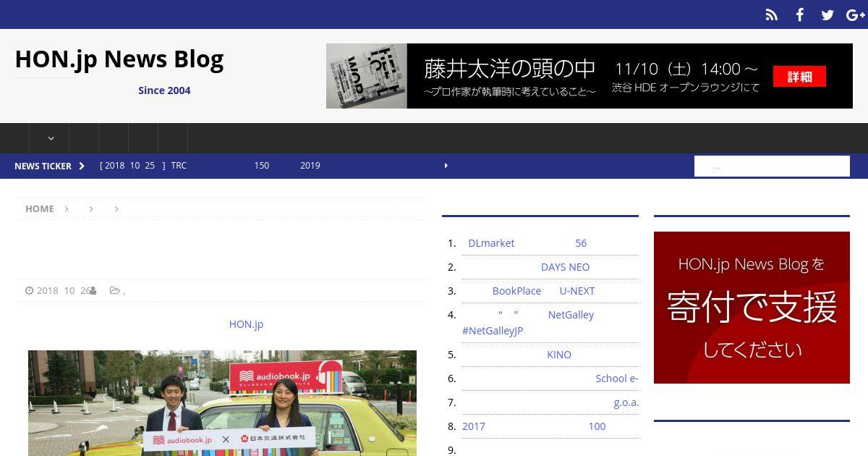The image size is (868, 456).
Task: Open the Twitter profile icon
Action: pyautogui.click(x=827, y=14)
